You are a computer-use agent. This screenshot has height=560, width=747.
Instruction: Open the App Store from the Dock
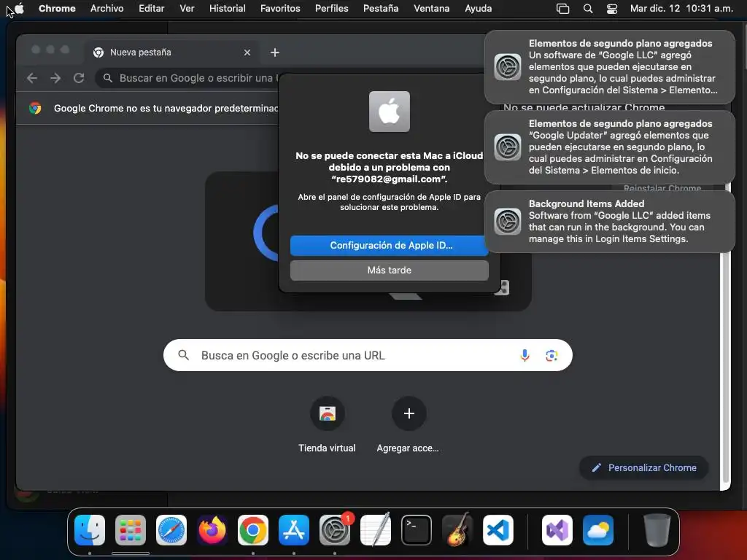[x=294, y=530]
